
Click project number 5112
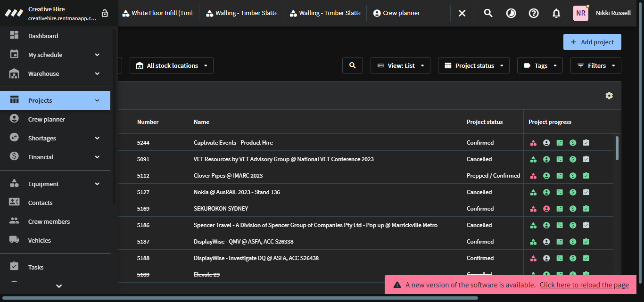pyautogui.click(x=143, y=176)
